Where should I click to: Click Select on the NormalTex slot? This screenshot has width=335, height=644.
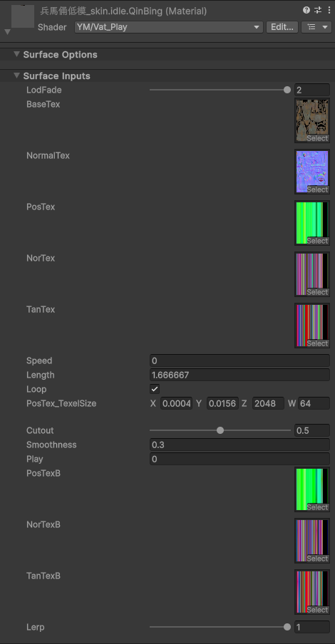[317, 189]
